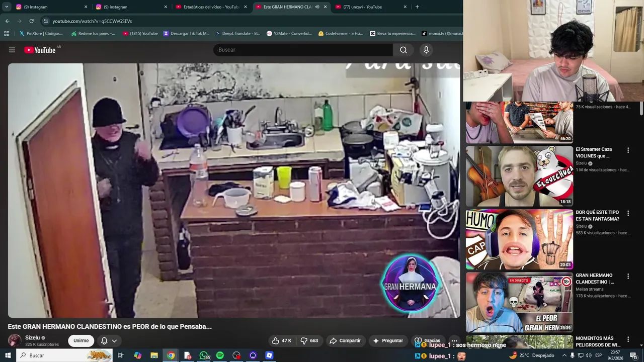Play the main video player
The width and height of the screenshot is (644, 362).
[234, 190]
